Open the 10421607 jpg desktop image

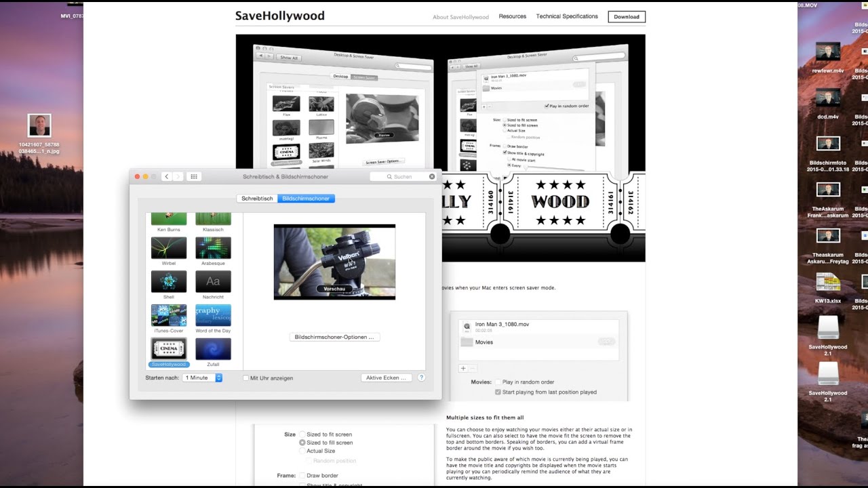point(39,133)
